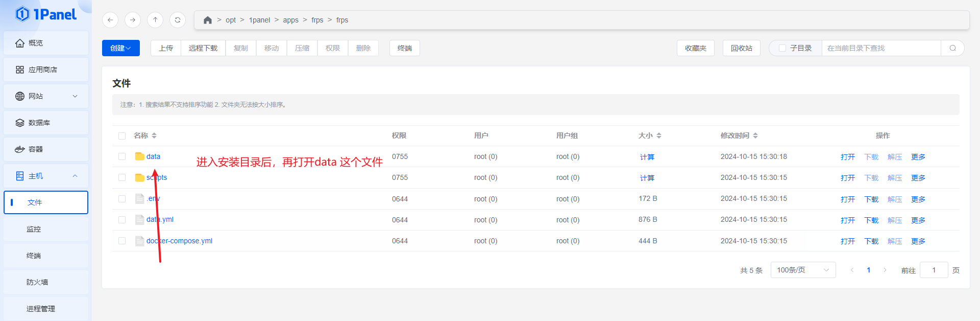Click the 上传 upload button

pyautogui.click(x=166, y=48)
